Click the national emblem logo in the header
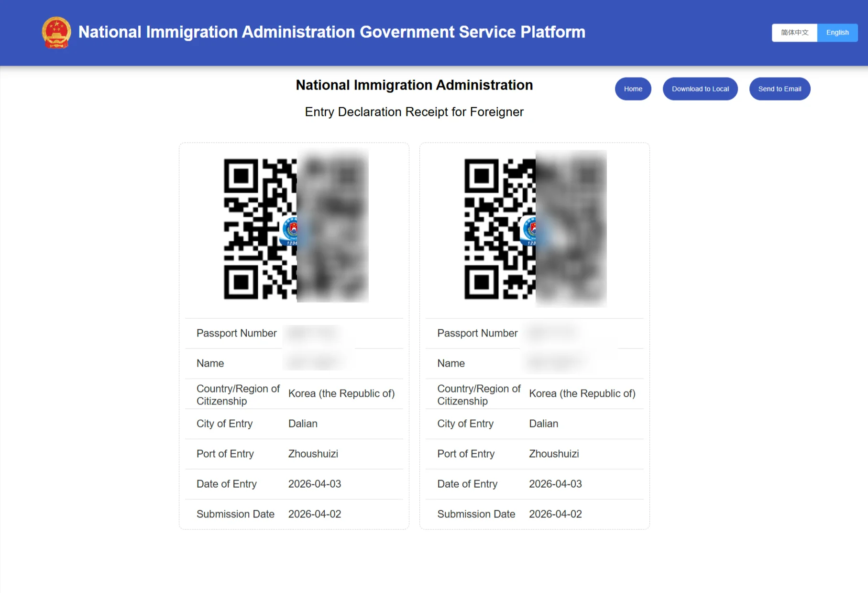 pyautogui.click(x=56, y=33)
